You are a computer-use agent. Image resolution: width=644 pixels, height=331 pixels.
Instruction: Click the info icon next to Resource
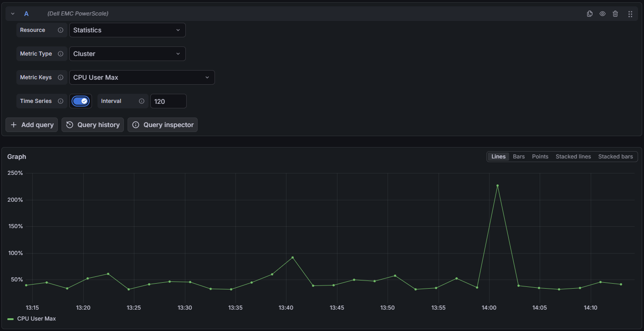(x=61, y=30)
